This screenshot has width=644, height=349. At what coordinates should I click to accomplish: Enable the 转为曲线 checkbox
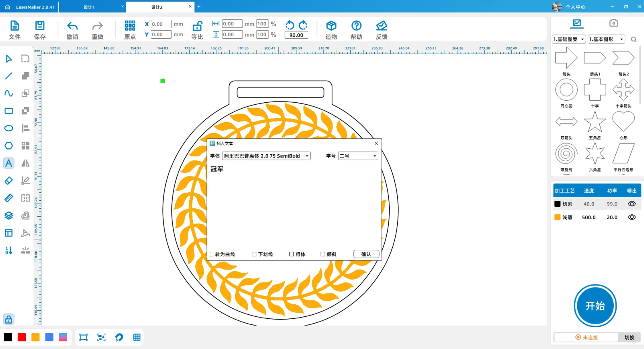211,254
